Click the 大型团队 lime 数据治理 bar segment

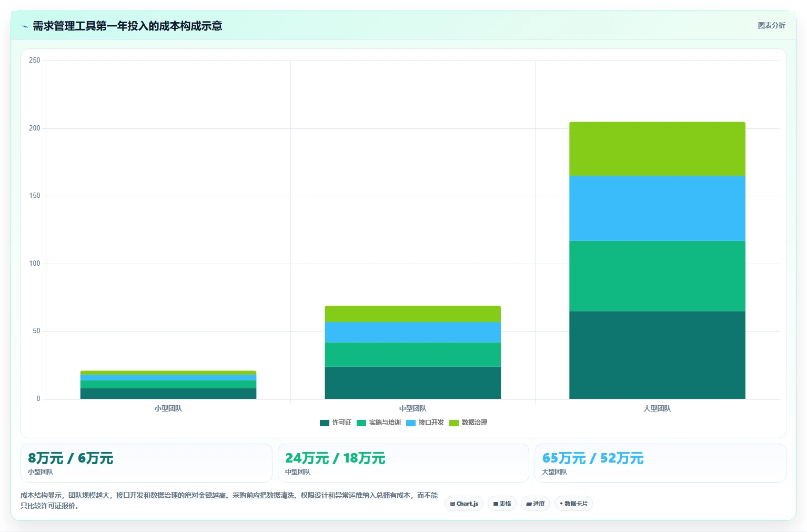(657, 149)
